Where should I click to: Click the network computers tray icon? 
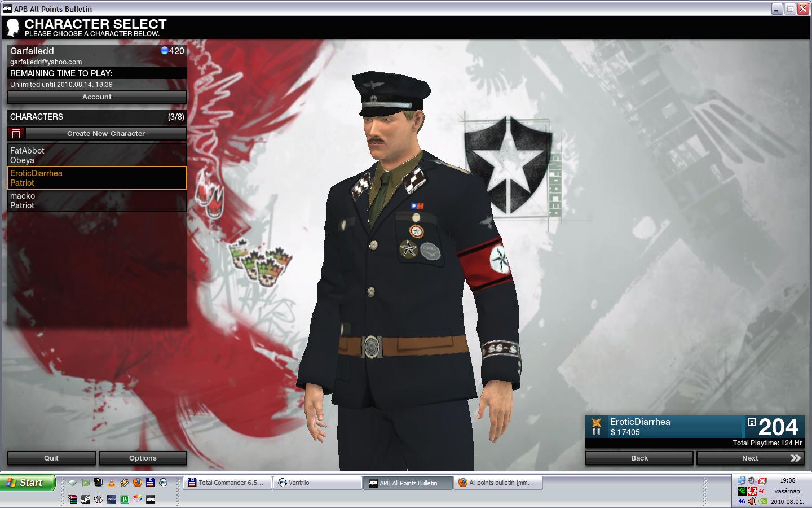click(x=742, y=481)
